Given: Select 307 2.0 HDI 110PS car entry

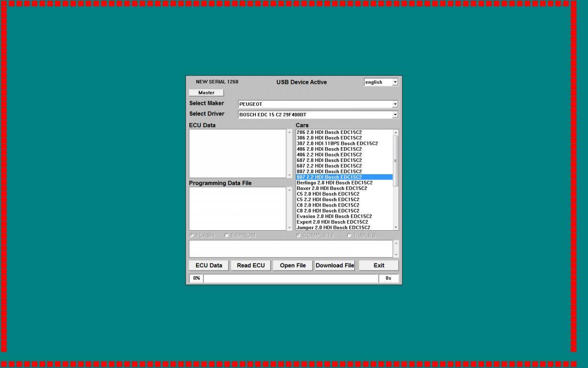Looking at the screenshot, I should [337, 143].
